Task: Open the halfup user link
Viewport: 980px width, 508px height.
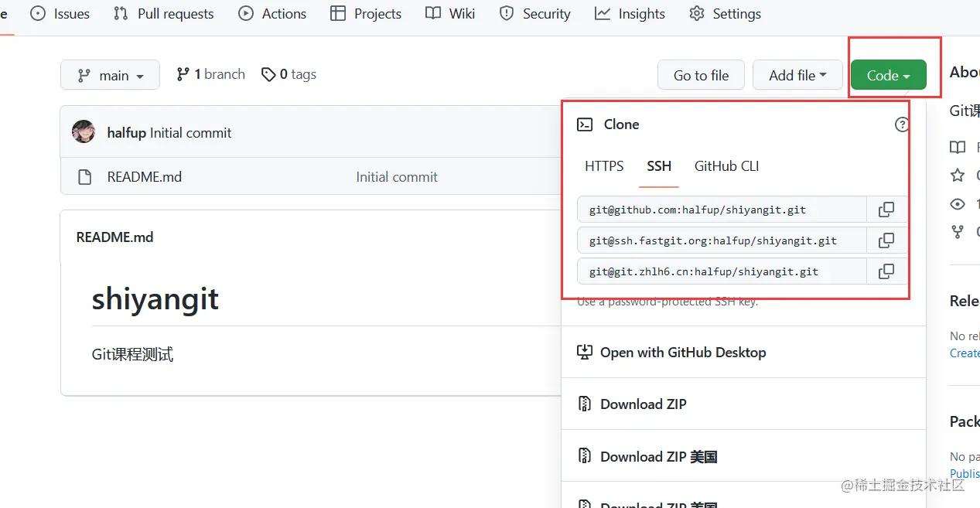Action: click(127, 133)
